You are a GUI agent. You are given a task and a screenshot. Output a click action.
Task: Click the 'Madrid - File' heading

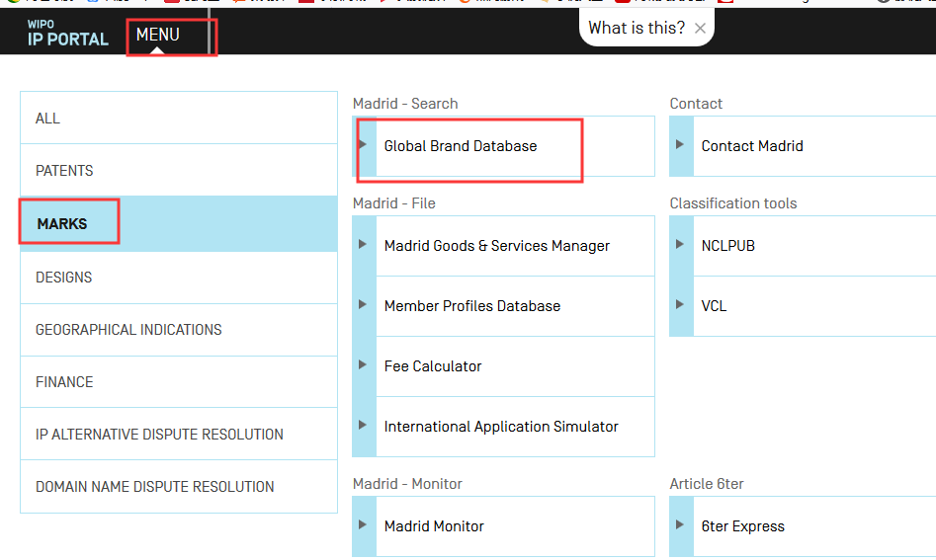pyautogui.click(x=394, y=203)
